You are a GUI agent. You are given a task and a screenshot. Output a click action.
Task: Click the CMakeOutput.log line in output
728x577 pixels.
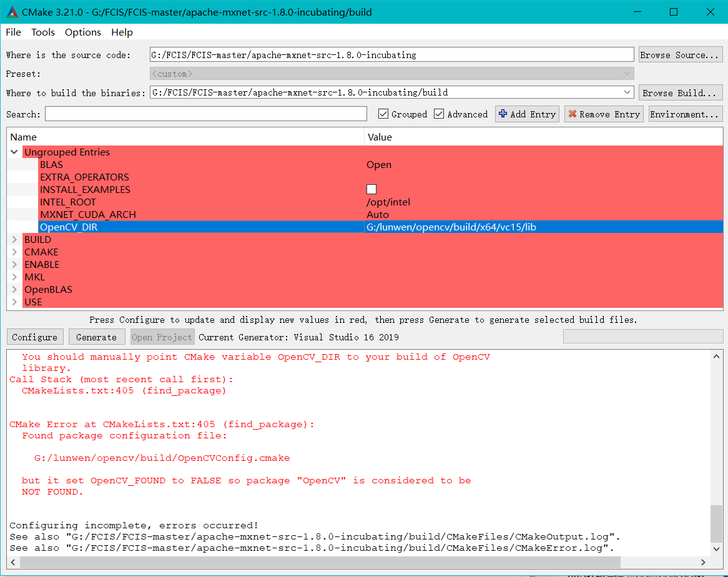tap(315, 536)
